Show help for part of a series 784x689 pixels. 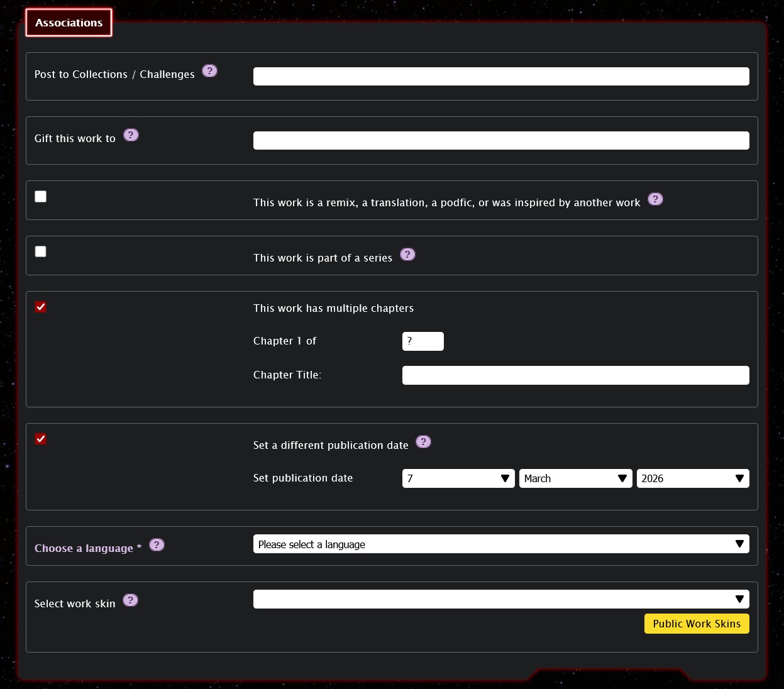(x=407, y=255)
